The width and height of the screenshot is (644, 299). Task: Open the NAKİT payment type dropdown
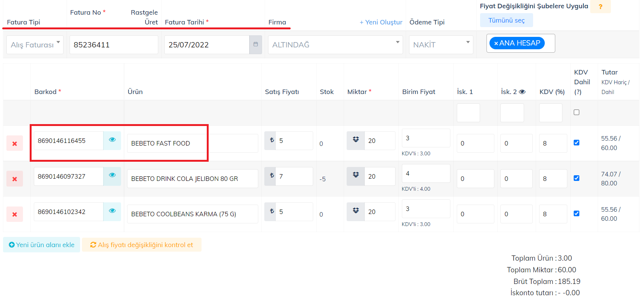[x=441, y=44]
